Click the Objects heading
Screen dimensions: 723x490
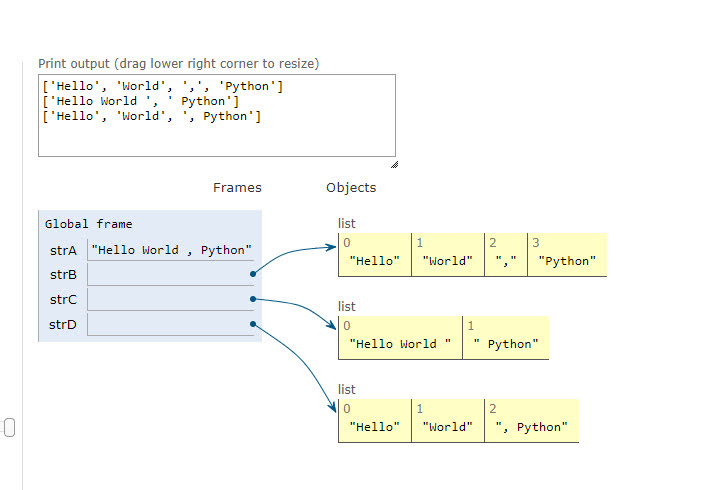[351, 188]
